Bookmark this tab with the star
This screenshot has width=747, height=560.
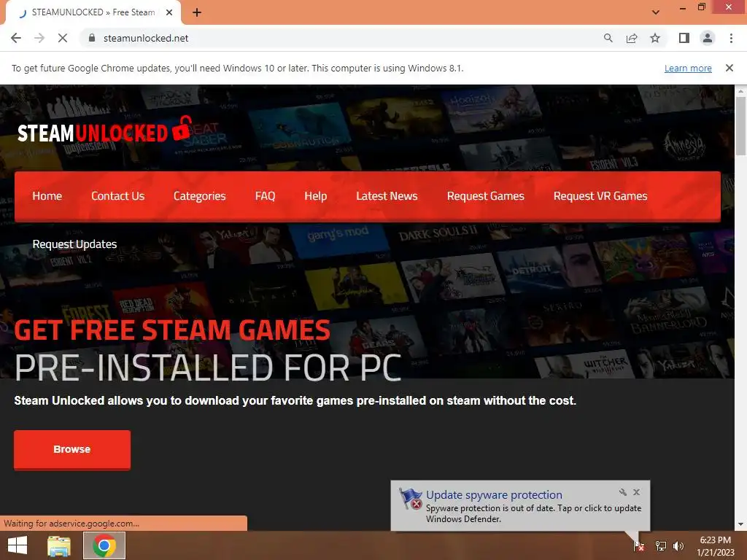pos(655,38)
